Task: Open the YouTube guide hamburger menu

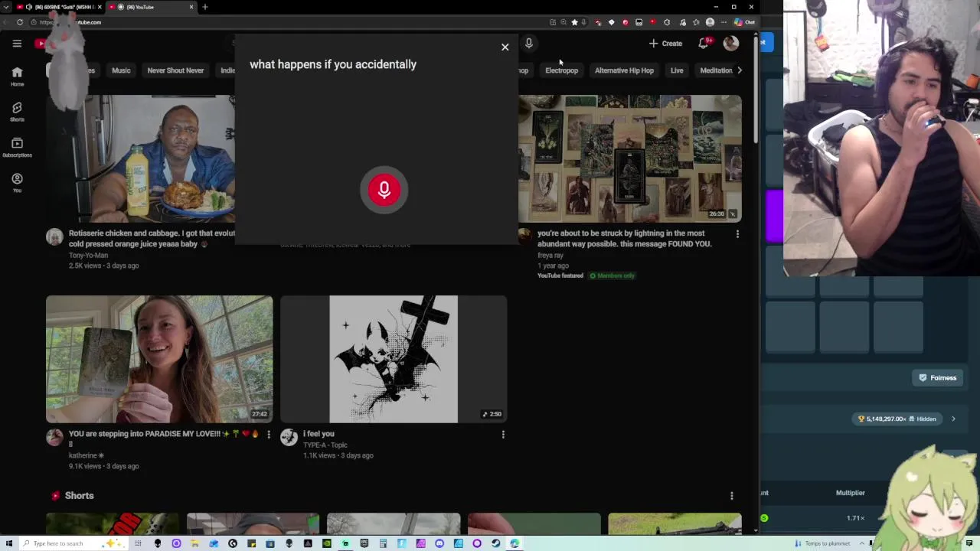Action: tap(17, 44)
